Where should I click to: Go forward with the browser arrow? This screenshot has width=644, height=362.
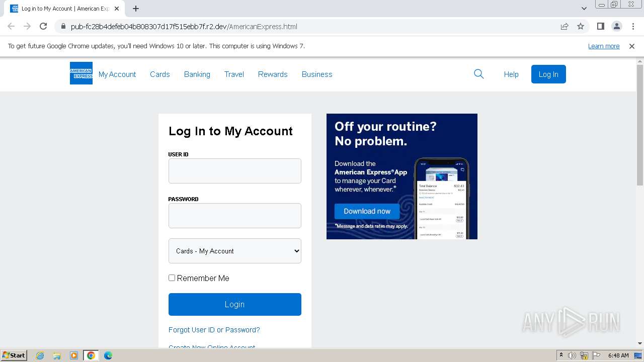[27, 26]
